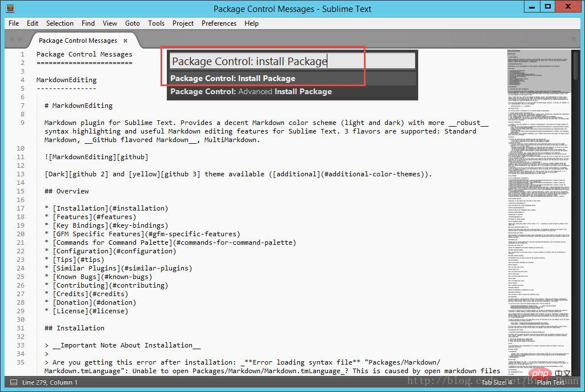Image resolution: width=585 pixels, height=392 pixels.
Task: Click the side panel switcher icon in status bar
Action: coord(14,382)
